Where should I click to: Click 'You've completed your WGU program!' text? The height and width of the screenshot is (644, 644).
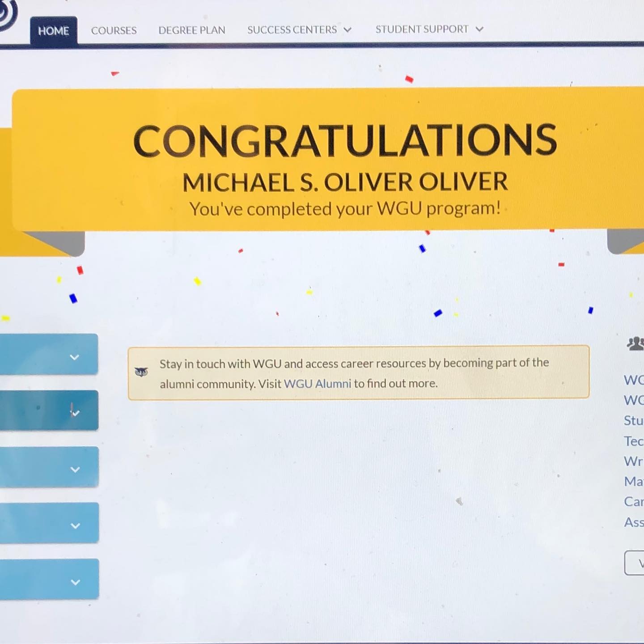point(345,208)
